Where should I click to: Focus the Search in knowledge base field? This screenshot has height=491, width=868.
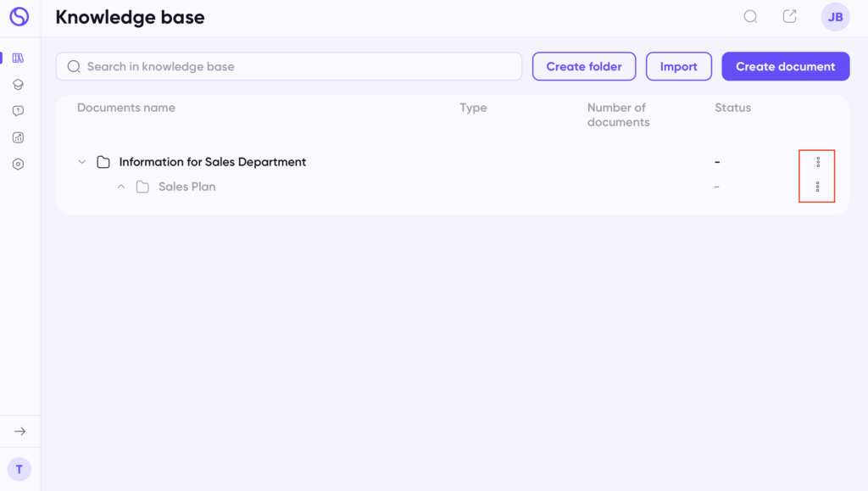click(x=289, y=66)
